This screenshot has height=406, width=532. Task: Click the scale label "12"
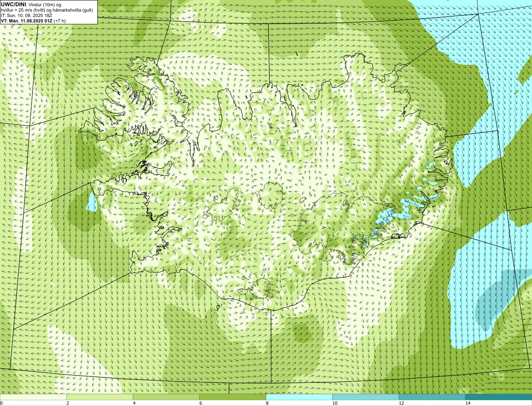(401, 403)
